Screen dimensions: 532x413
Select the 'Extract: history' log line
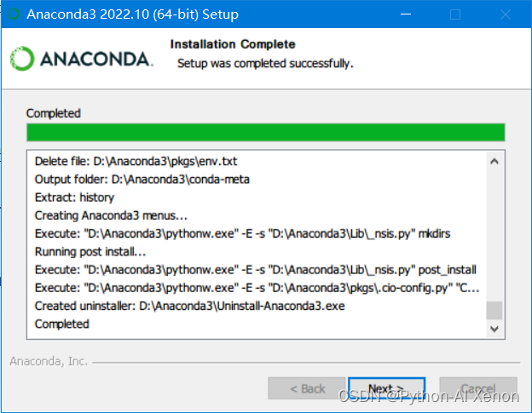pos(74,198)
